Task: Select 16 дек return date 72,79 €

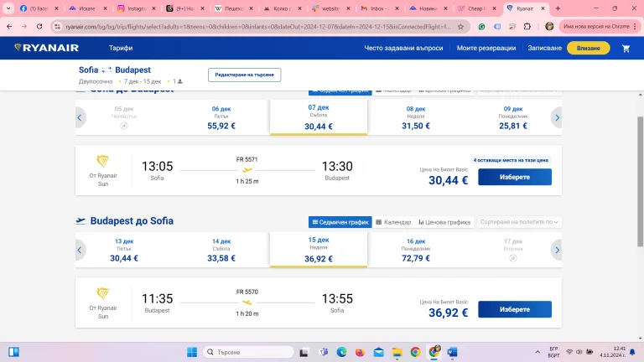Action: pyautogui.click(x=416, y=250)
